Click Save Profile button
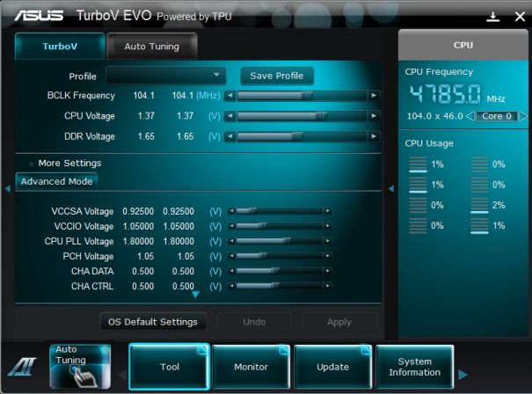Viewport: 532px width, 394px height. click(x=277, y=76)
